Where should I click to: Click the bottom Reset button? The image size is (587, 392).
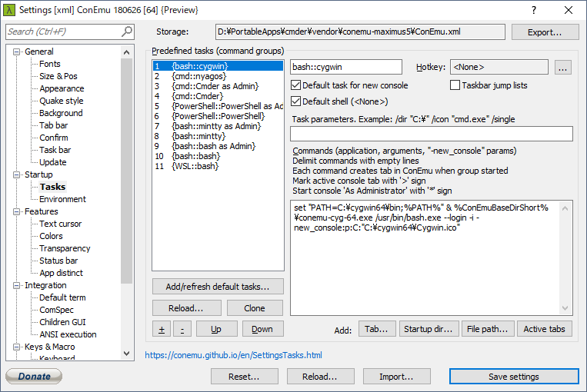coord(245,377)
